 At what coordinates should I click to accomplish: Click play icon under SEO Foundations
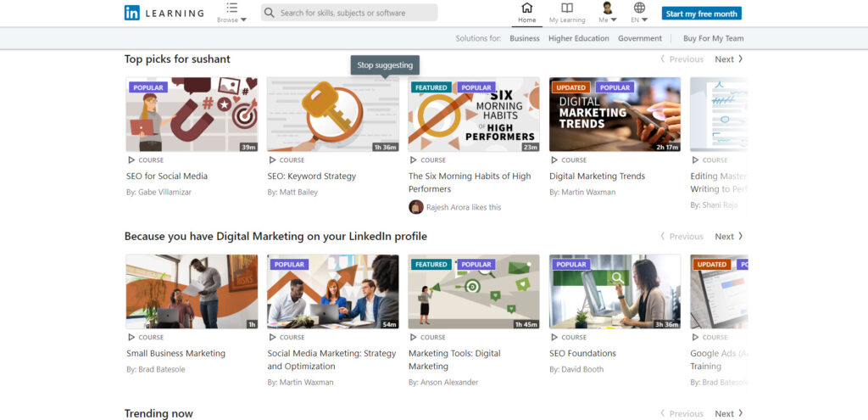click(554, 338)
